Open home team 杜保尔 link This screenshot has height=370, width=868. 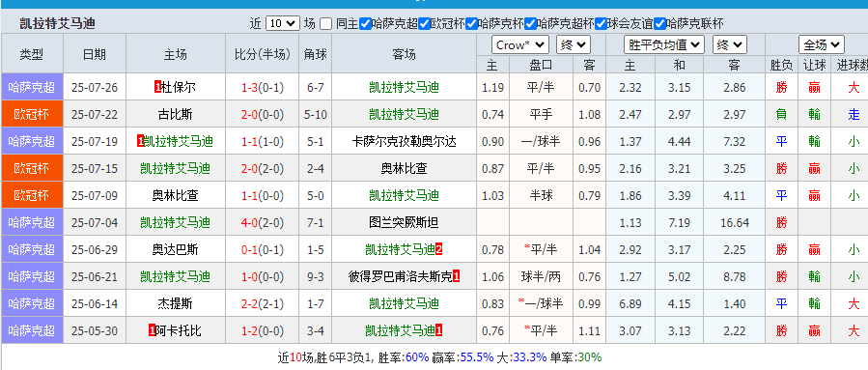pyautogui.click(x=179, y=87)
